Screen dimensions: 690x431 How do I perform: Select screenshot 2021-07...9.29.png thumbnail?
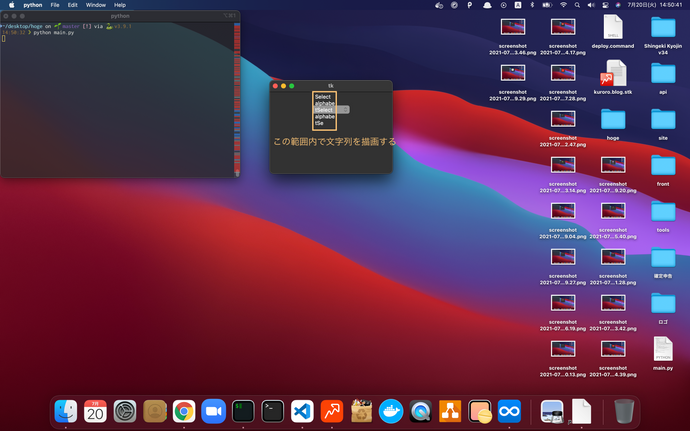pyautogui.click(x=513, y=73)
